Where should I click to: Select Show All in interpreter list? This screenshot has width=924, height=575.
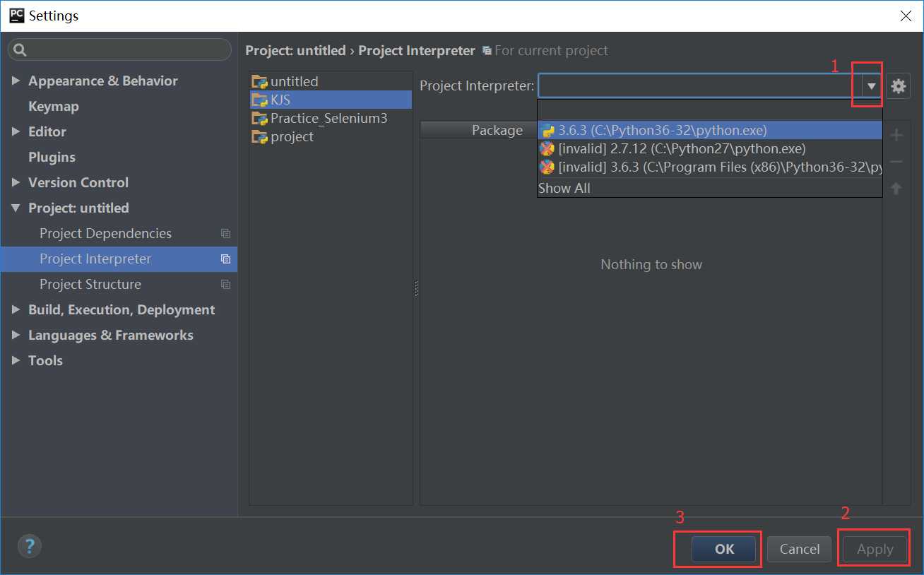(710, 188)
